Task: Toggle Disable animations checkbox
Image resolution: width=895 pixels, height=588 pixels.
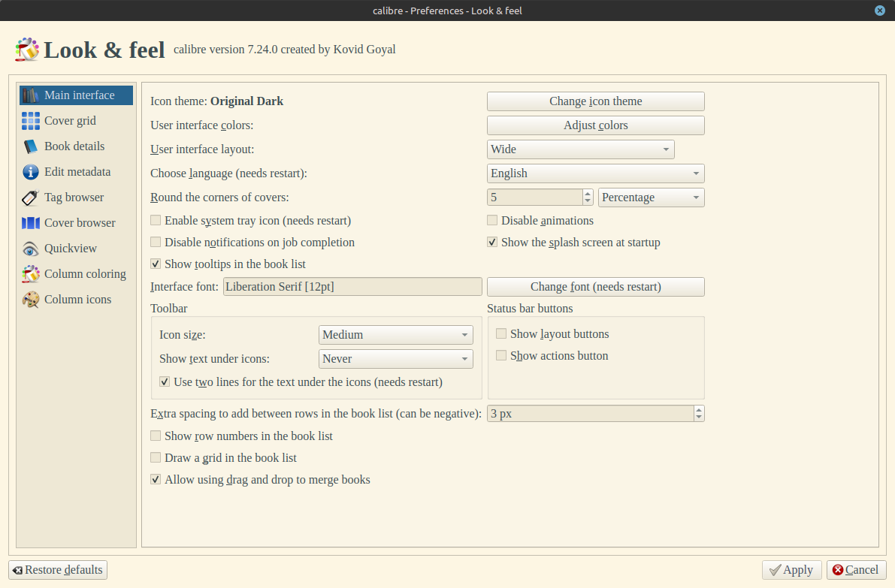Action: point(492,220)
